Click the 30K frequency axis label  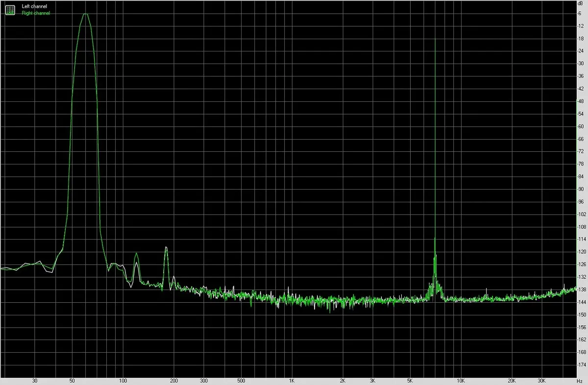click(542, 381)
